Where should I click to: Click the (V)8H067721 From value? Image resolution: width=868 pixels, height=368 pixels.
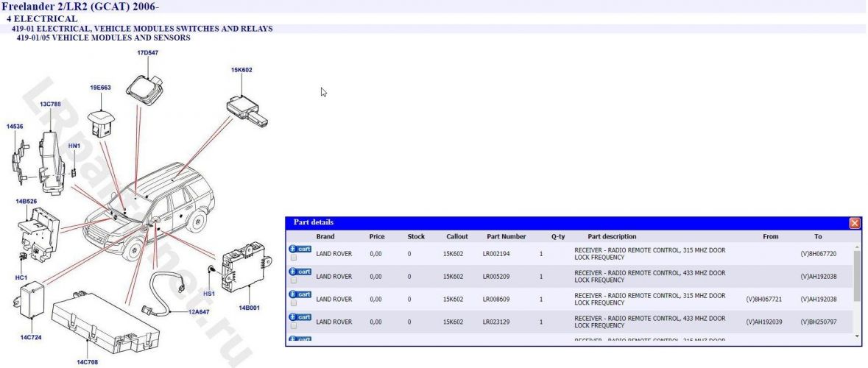click(764, 300)
